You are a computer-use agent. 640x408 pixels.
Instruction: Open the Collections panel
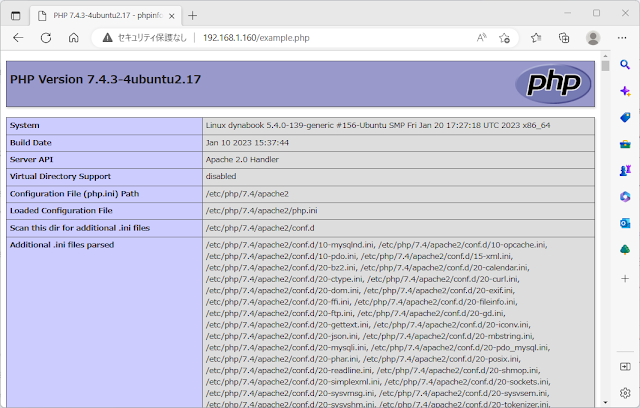[564, 38]
